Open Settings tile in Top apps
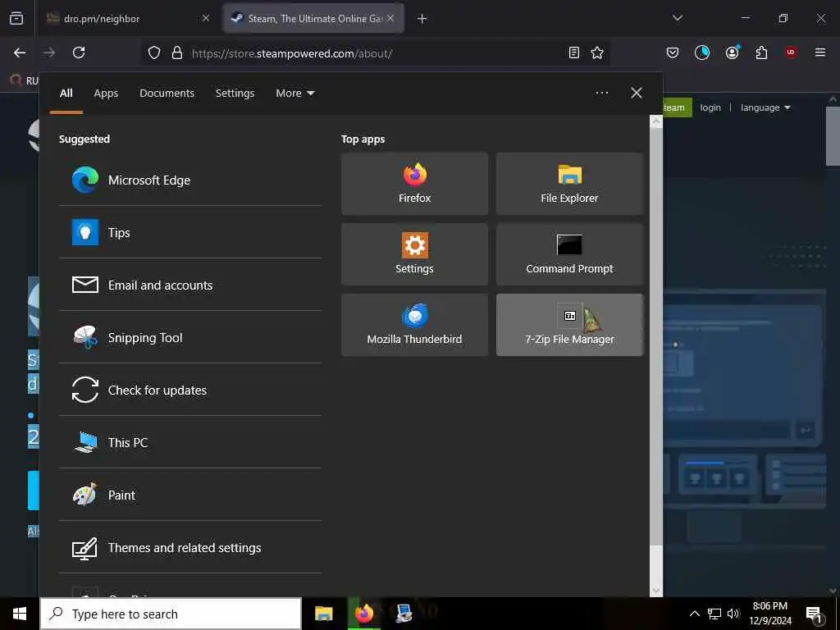Screen dimensions: 840x630 point(414,254)
